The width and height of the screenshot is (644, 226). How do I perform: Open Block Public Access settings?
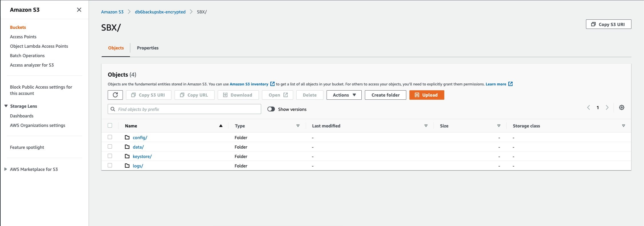pos(41,90)
